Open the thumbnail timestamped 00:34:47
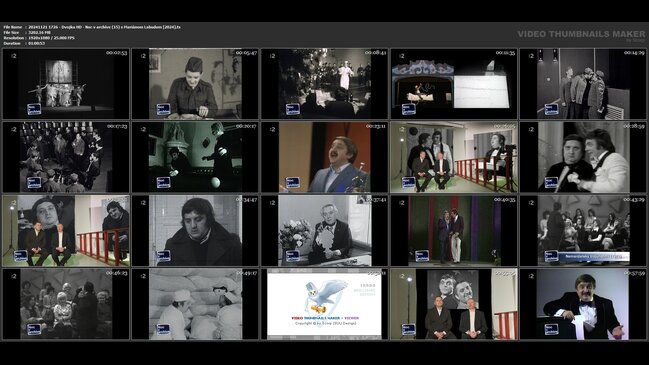This screenshot has height=365, width=649. (195, 231)
